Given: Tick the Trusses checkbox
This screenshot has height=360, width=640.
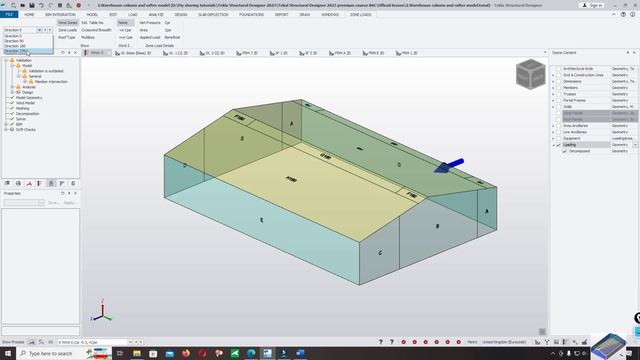Looking at the screenshot, I should click(559, 94).
